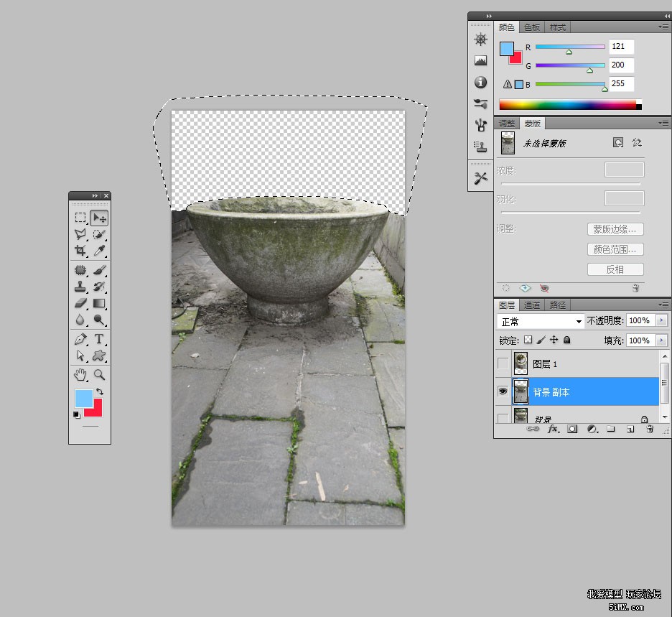Screen dimensions: 672x617
Task: Click the R value input field
Action: click(x=621, y=47)
